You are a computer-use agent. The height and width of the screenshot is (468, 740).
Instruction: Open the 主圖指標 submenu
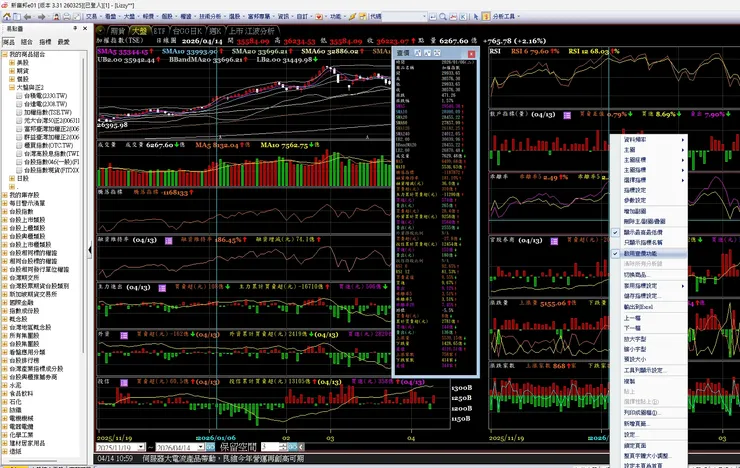[648, 170]
